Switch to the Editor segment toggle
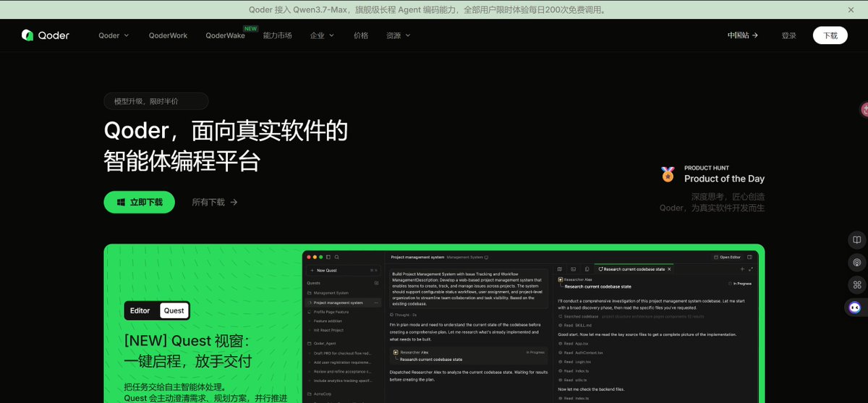 140,310
